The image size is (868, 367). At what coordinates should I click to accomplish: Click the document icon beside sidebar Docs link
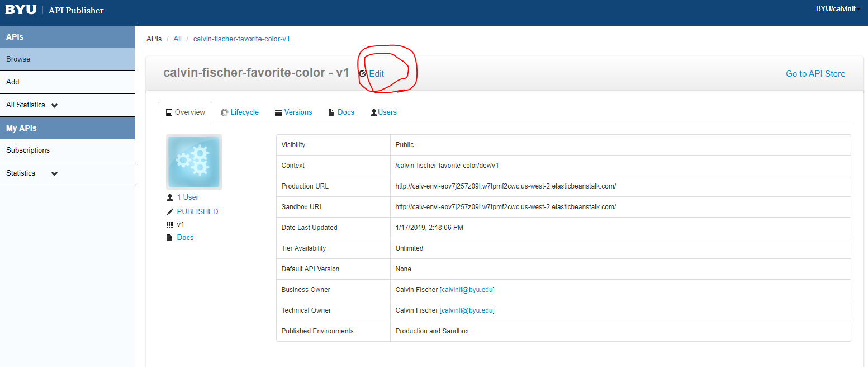point(170,238)
